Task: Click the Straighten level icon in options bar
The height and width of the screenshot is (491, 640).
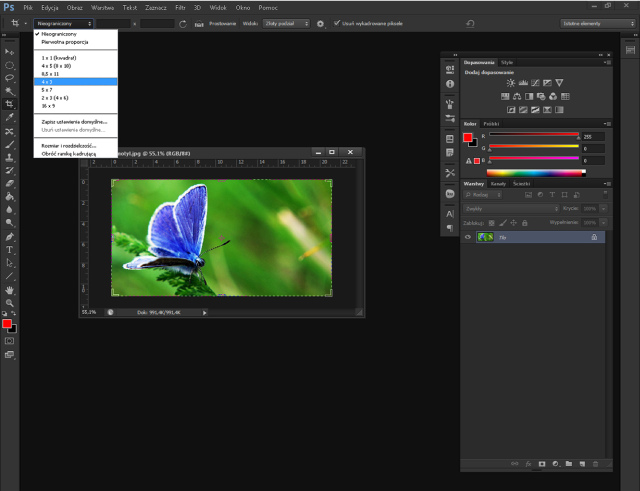Action: pyautogui.click(x=199, y=24)
